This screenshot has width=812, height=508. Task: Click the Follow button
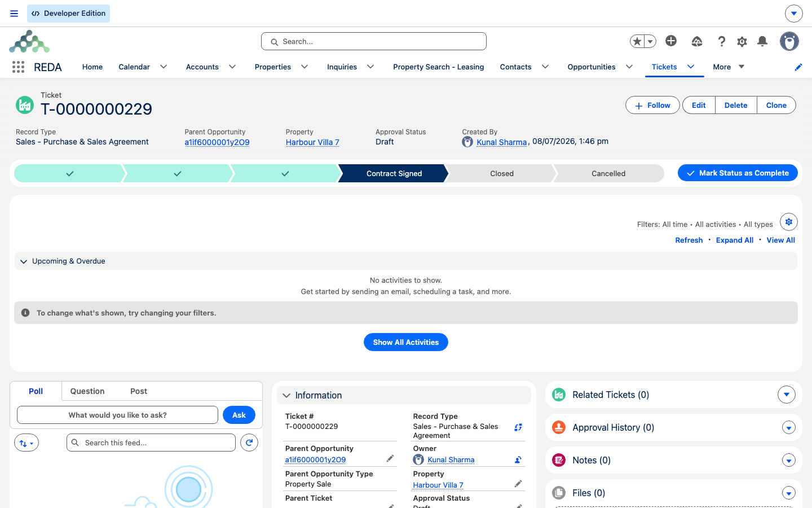(x=652, y=105)
